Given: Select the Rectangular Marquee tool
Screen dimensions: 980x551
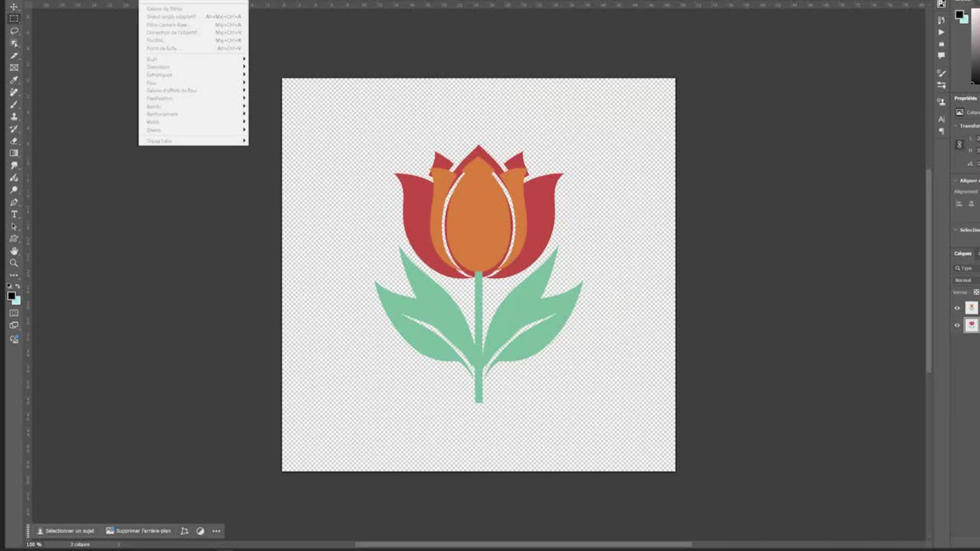Looking at the screenshot, I should point(14,19).
